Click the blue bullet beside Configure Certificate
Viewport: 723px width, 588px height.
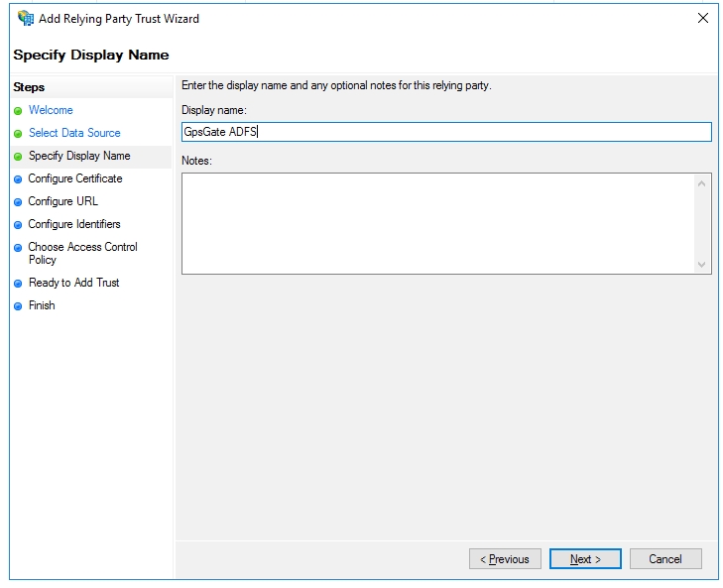(18, 179)
